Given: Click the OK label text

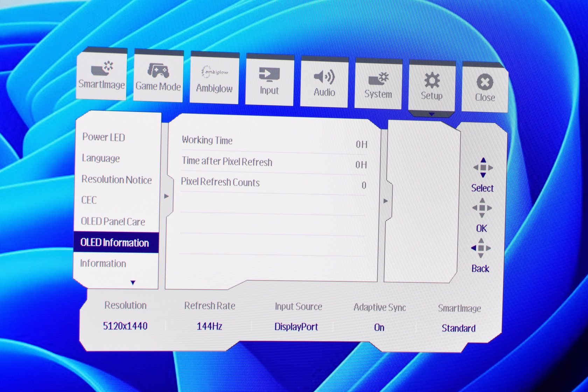Looking at the screenshot, I should (482, 229).
